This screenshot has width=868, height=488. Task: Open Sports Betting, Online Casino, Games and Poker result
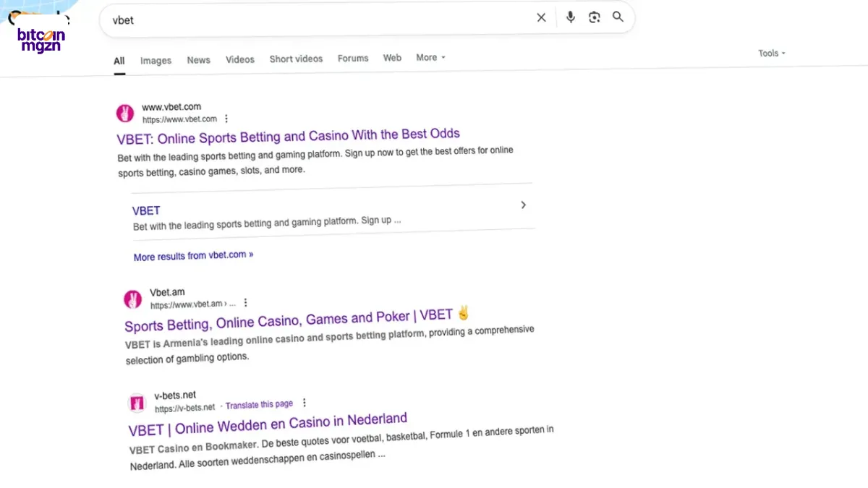click(x=297, y=319)
